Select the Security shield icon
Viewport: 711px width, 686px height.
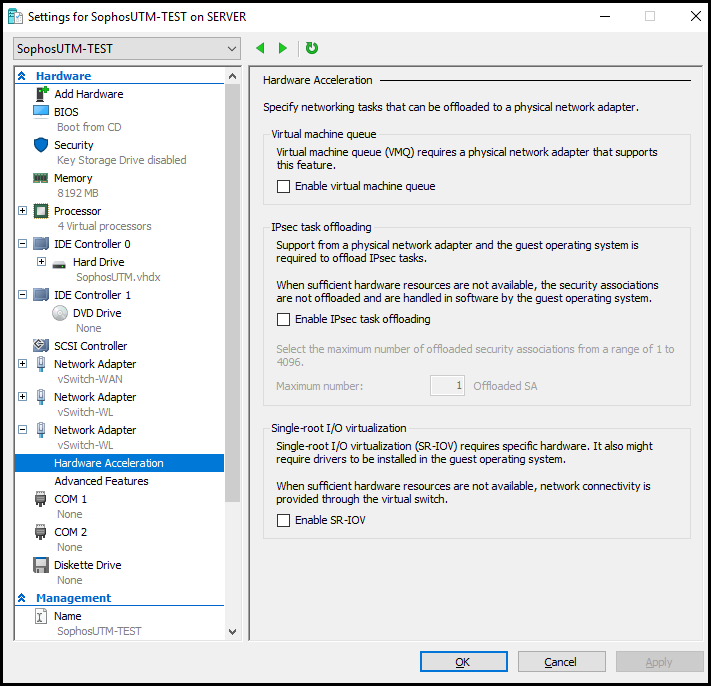[41, 145]
